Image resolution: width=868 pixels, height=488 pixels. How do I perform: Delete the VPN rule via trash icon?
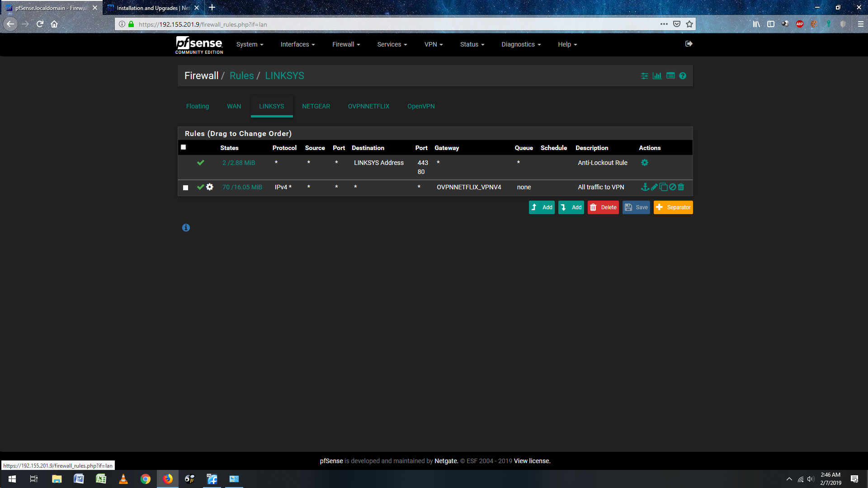[681, 187]
